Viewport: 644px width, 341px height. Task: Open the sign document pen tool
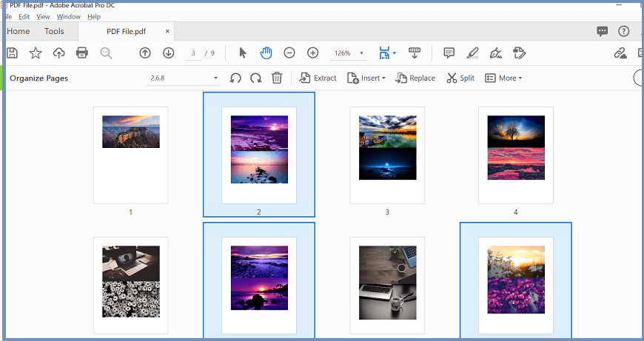coord(496,53)
